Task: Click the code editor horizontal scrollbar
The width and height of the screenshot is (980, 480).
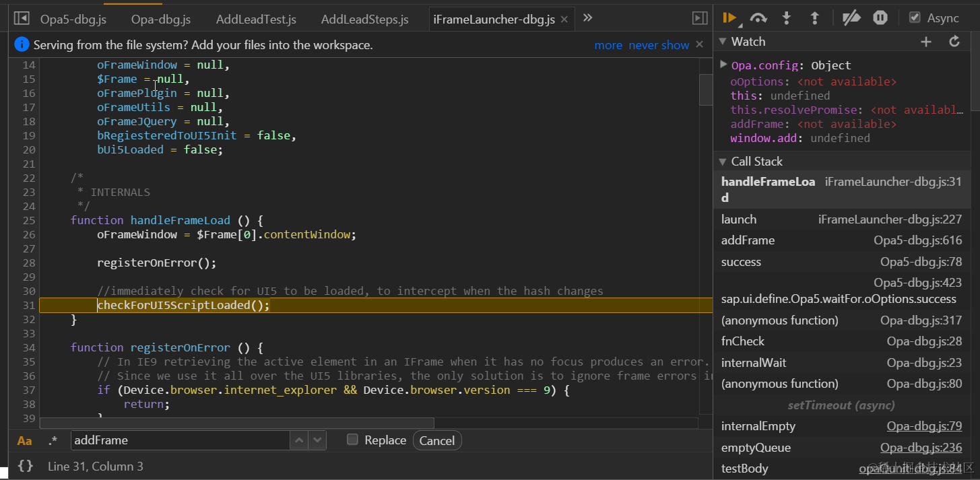Action: coord(236,423)
